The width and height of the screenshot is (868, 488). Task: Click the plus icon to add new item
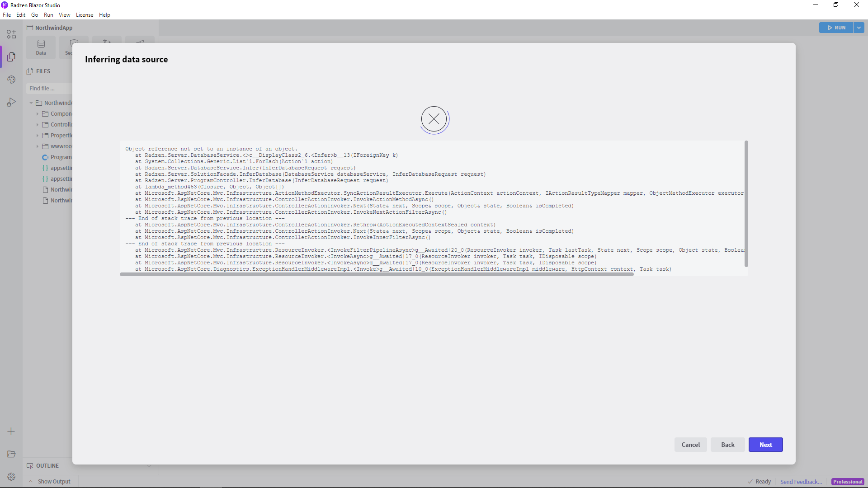click(11, 432)
